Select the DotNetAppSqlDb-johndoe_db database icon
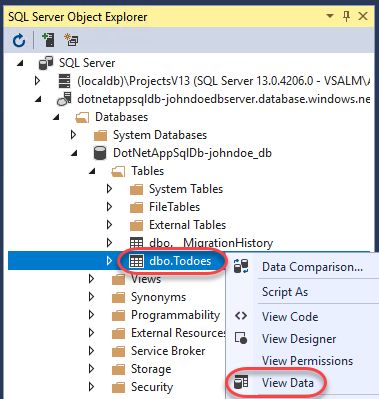379x399 pixels. coord(100,153)
